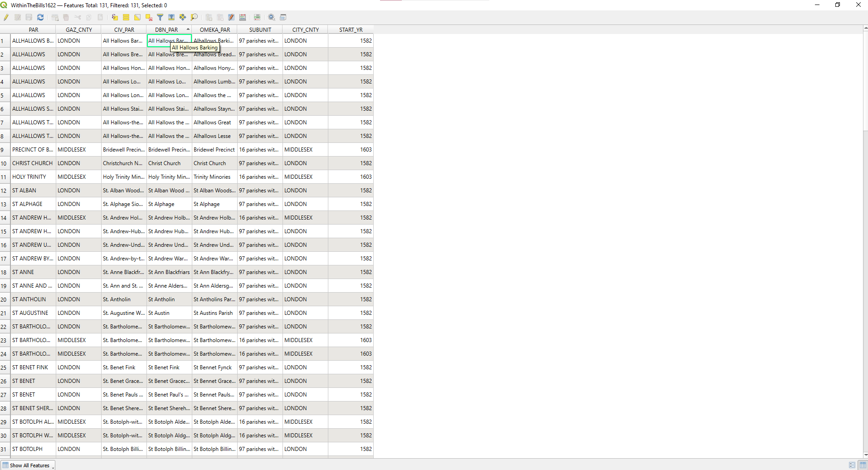Select all features in the table

click(126, 17)
